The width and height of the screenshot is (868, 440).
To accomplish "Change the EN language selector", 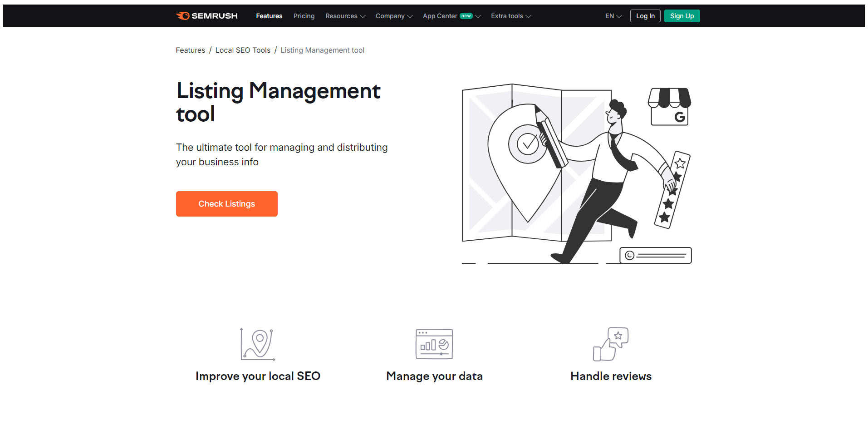I will 612,16.
